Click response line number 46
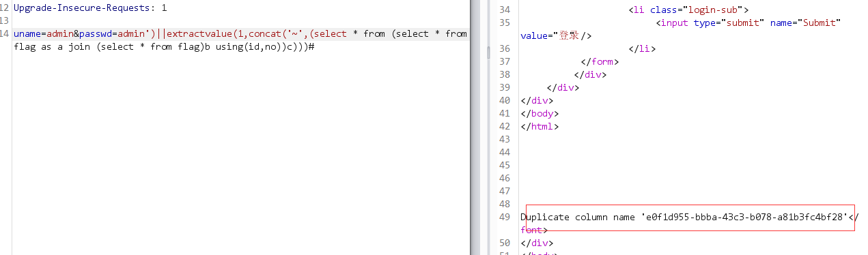This screenshot has width=868, height=255. (504, 178)
